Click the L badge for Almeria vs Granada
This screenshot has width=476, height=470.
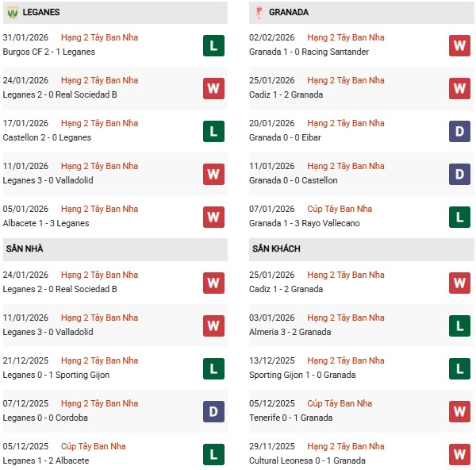459,326
